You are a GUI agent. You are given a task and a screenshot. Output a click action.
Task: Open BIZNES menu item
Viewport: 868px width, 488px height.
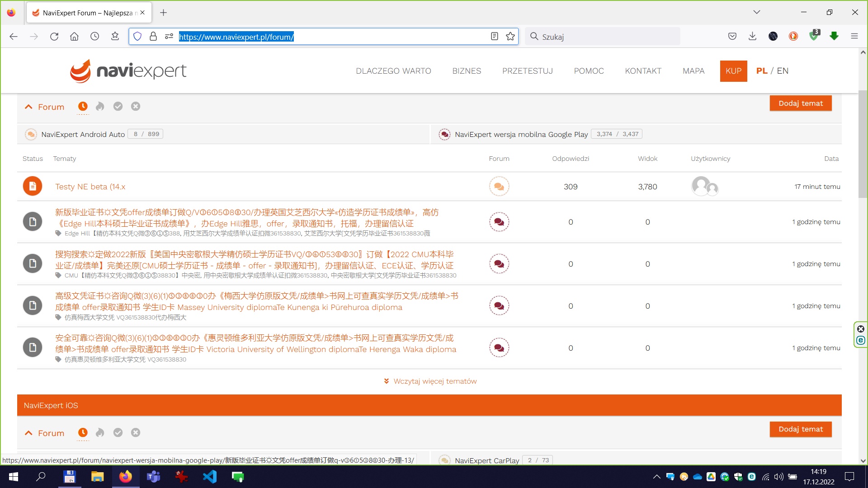[467, 71]
